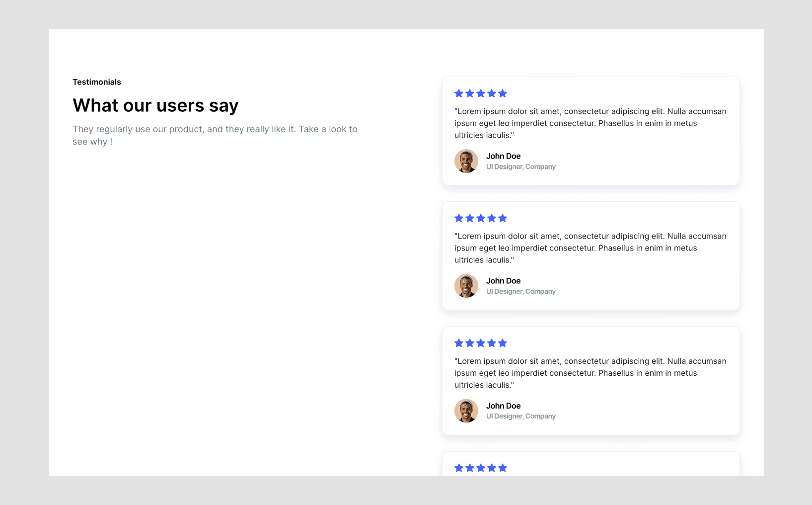Select the middle star in the bottom partial card
The width and height of the screenshot is (812, 505).
(481, 468)
